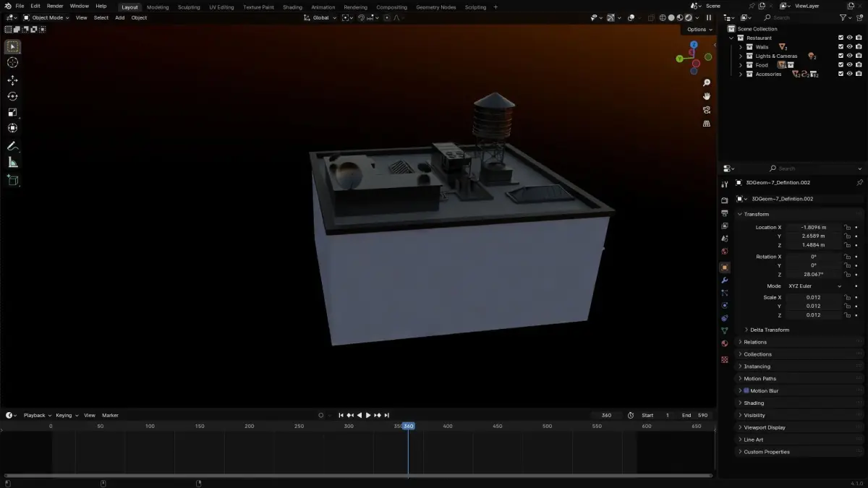This screenshot has width=868, height=488.
Task: Open the Tool properties tab
Action: pos(724,184)
